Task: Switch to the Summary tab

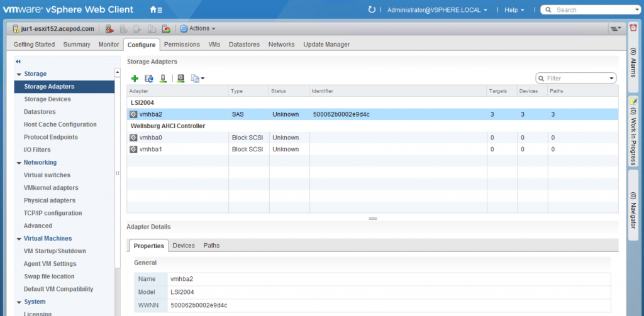Action: [77, 45]
